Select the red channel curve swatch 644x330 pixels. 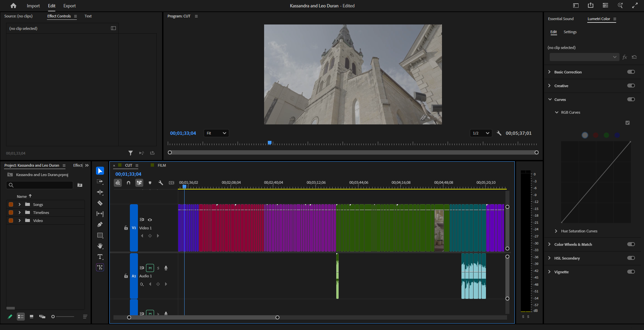[x=596, y=135]
